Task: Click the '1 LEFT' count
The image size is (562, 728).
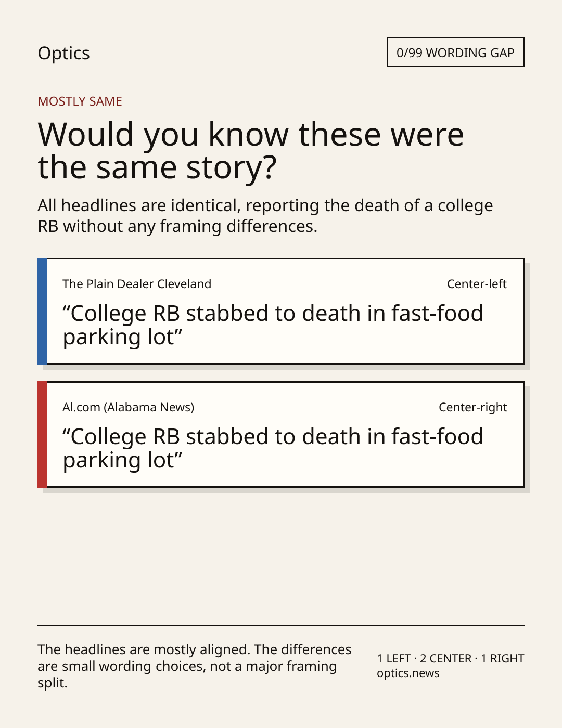Action: click(394, 659)
